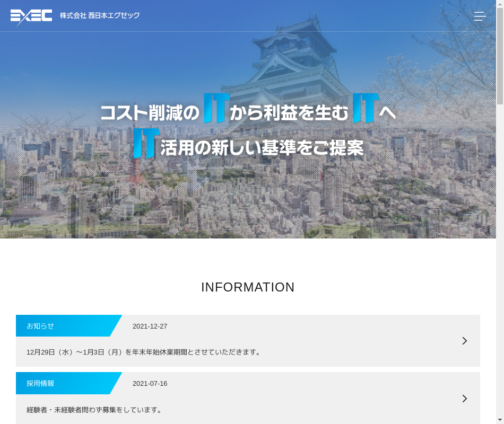The height and width of the screenshot is (424, 504).
Task: Open the 年末年始休業期間 announcement
Action: tap(144, 352)
